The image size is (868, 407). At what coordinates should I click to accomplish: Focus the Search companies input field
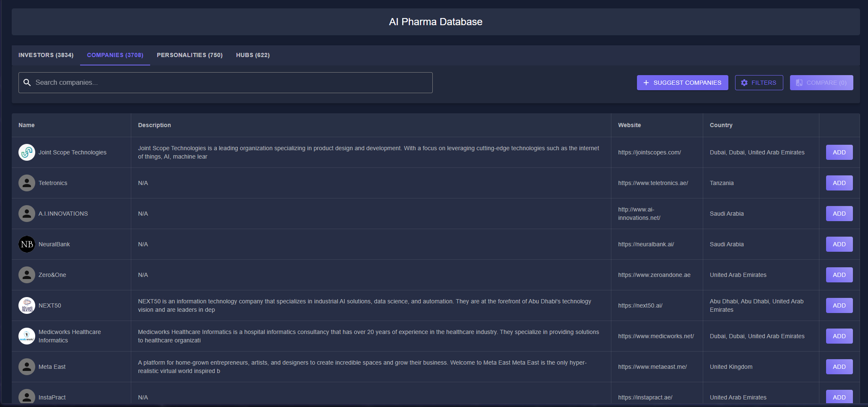(231, 83)
